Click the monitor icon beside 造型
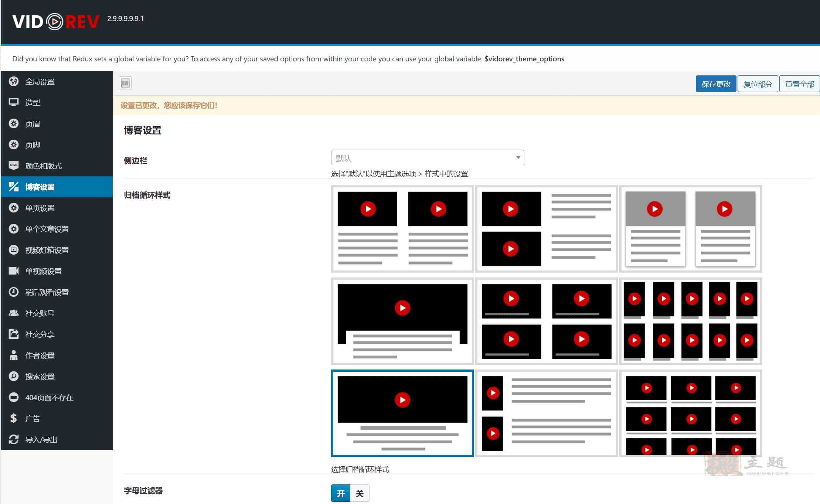 [14, 102]
